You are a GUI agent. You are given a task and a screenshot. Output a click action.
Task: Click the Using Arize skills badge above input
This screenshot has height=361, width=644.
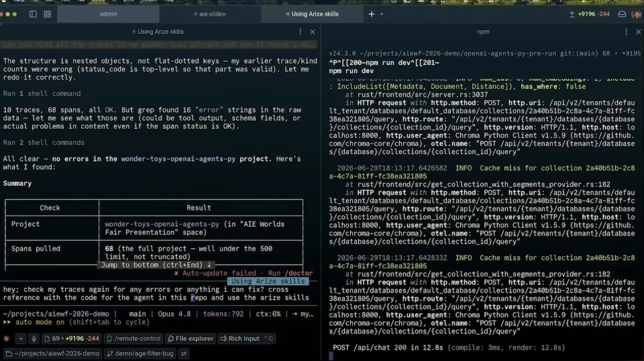point(268,281)
